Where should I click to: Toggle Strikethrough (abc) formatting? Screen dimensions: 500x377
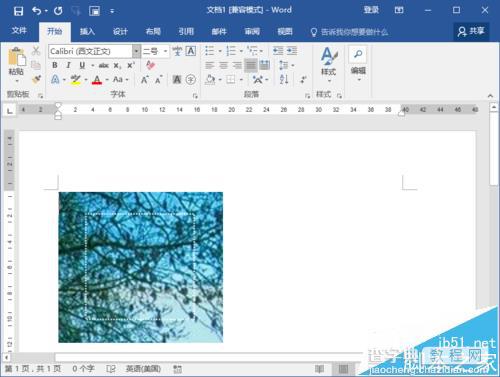point(104,65)
